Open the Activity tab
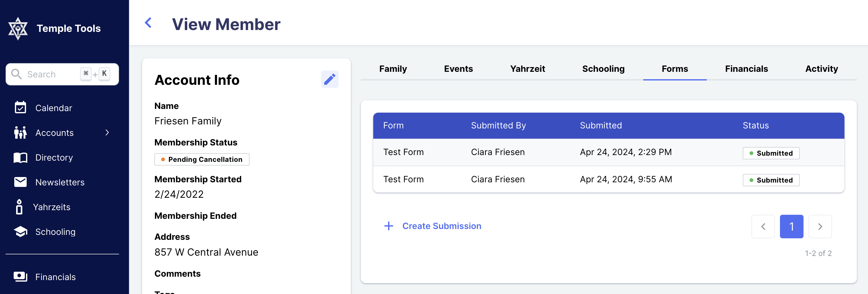The height and width of the screenshot is (294, 868). point(821,69)
